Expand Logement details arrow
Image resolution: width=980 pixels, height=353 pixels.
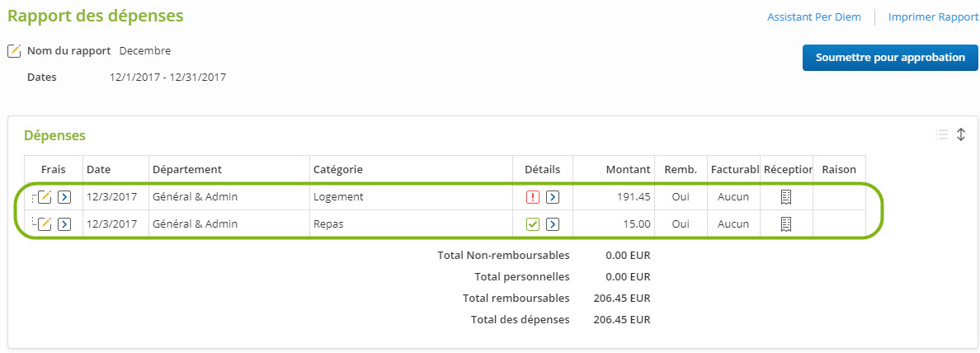(x=553, y=197)
